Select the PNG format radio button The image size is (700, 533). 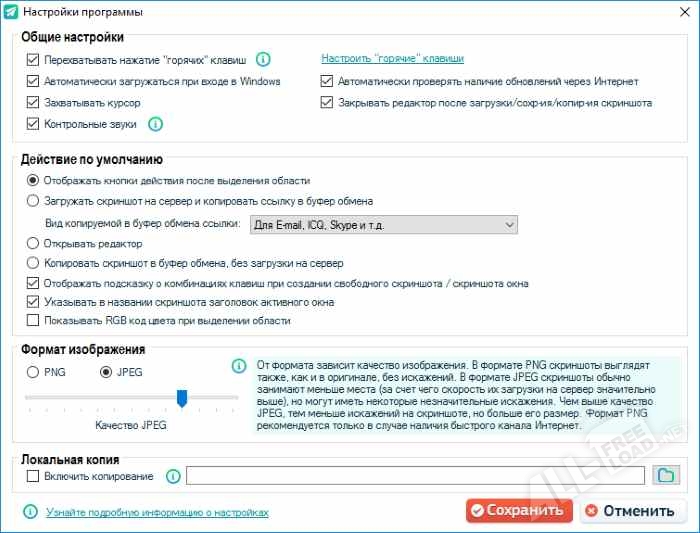pyautogui.click(x=34, y=372)
